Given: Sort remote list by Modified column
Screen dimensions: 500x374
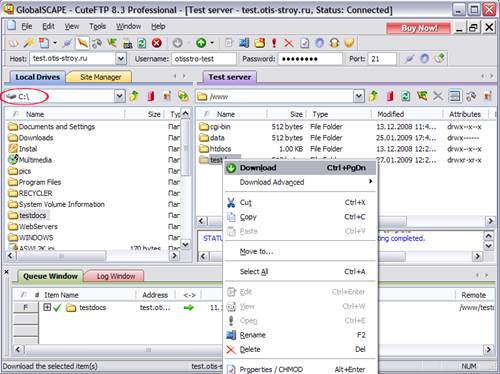Looking at the screenshot, I should [407, 114].
